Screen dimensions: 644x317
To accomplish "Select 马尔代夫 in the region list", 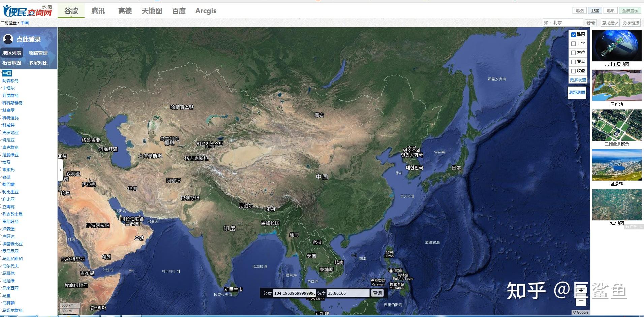I will point(10,266).
